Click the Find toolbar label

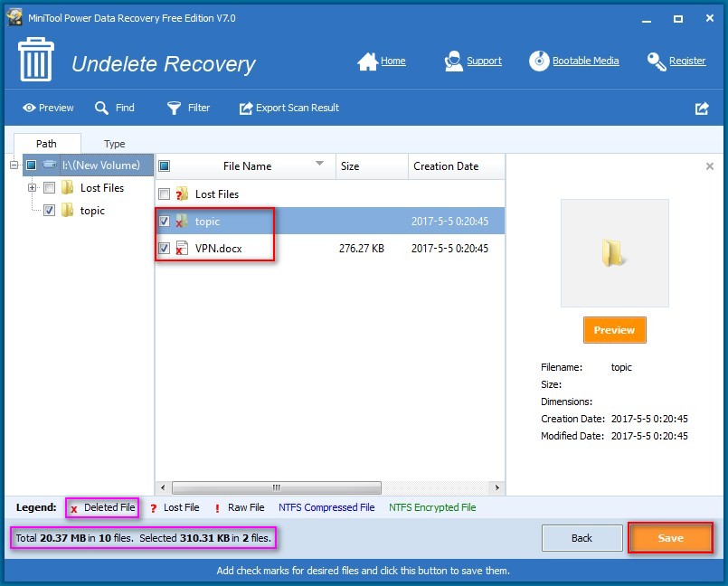[x=125, y=108]
